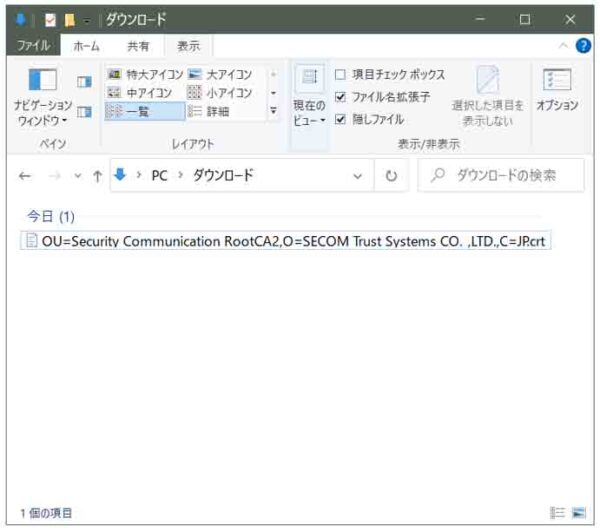Enable item check boxes (項目チェックボックス)

point(341,75)
